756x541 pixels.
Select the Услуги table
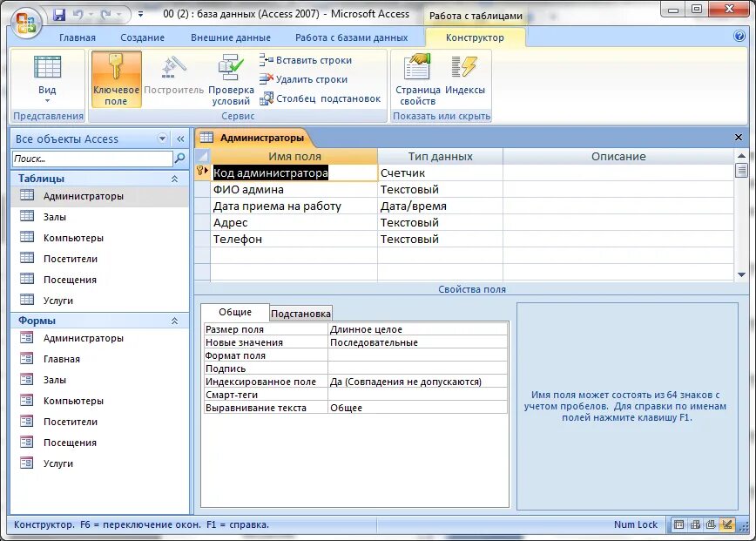[x=99, y=301]
